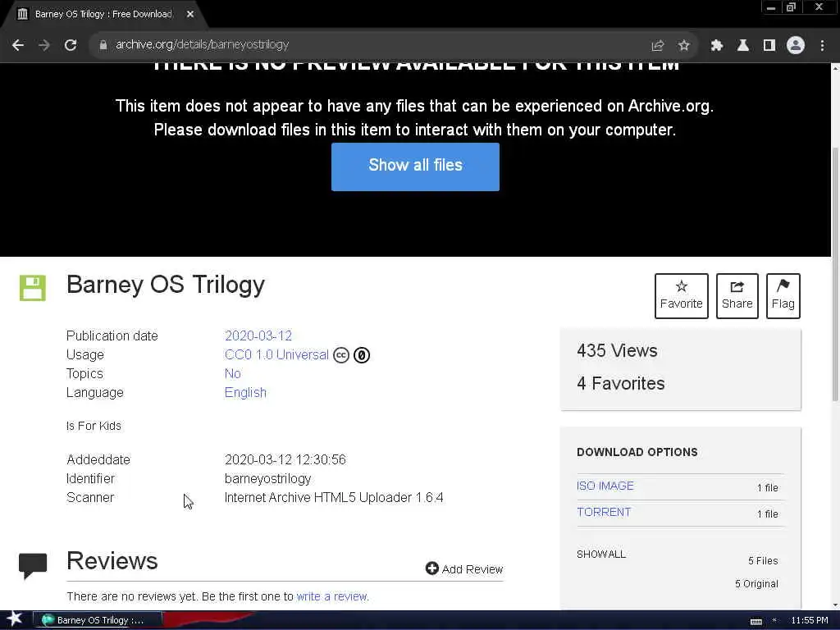This screenshot has height=630, width=840.
Task: Click the 5 Files count text
Action: (x=763, y=561)
